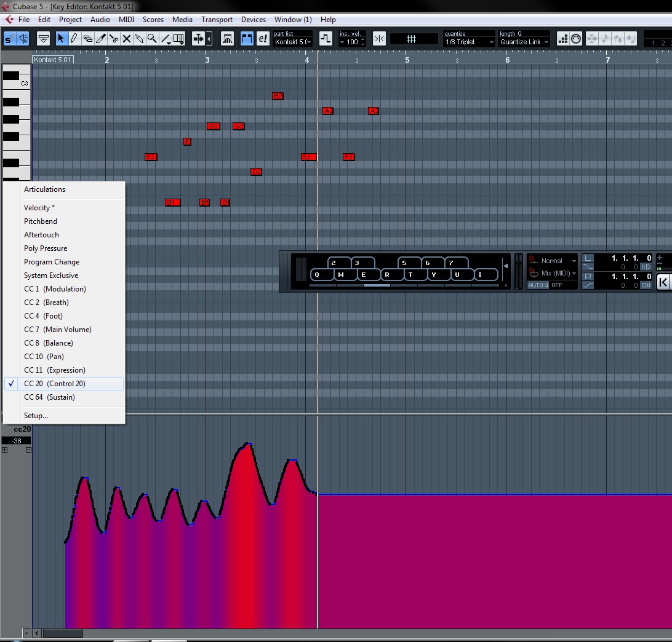The height and width of the screenshot is (642, 672).
Task: Toggle Show Part Borders button
Action: 247,39
